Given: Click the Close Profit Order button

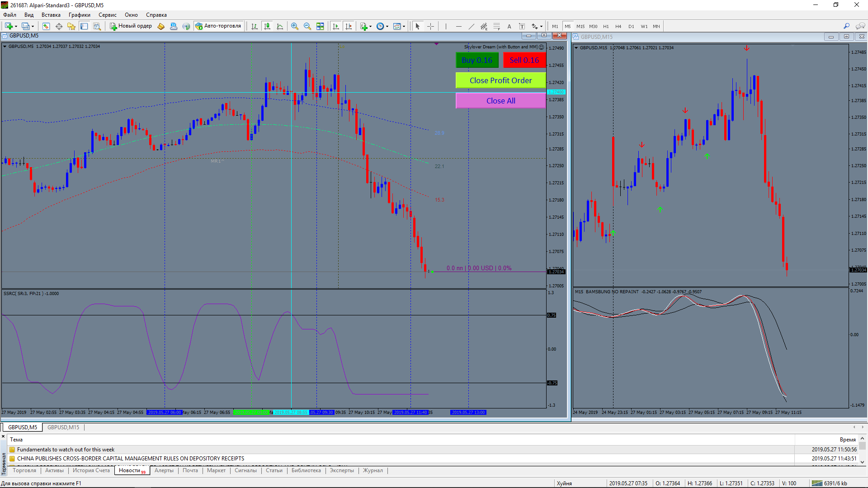Looking at the screenshot, I should tap(500, 80).
